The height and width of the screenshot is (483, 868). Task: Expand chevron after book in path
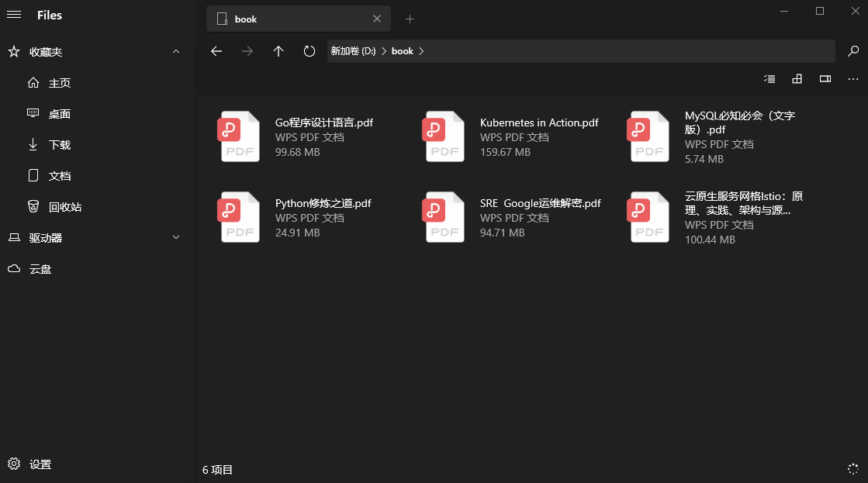tap(421, 51)
